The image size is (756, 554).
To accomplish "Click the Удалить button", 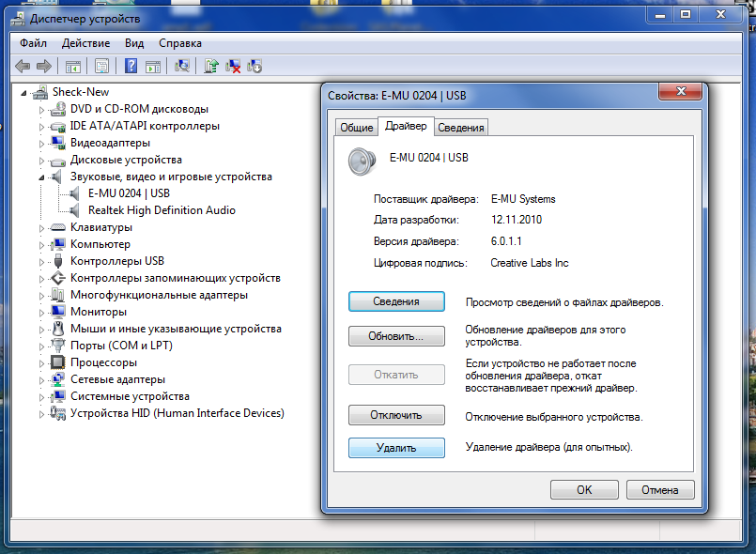I will pyautogui.click(x=396, y=448).
